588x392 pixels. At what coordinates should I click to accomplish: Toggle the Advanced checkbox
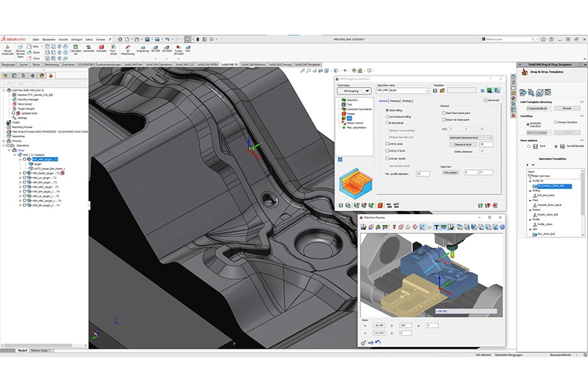tap(485, 100)
